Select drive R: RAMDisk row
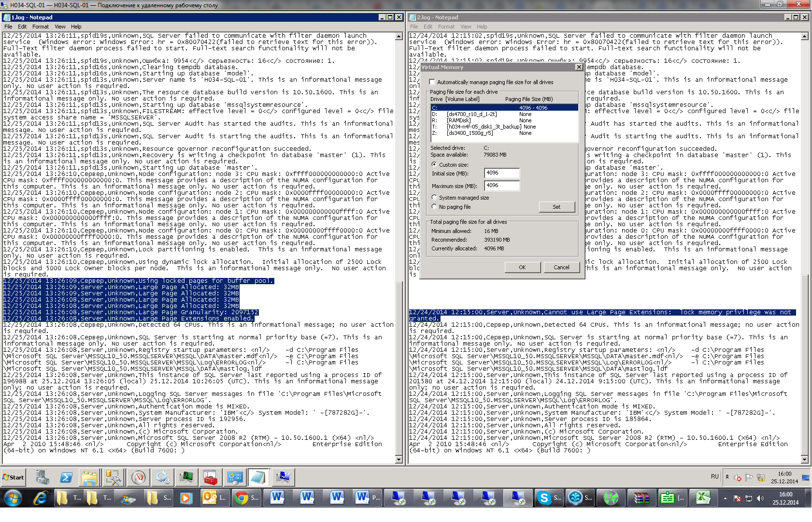 click(x=504, y=120)
